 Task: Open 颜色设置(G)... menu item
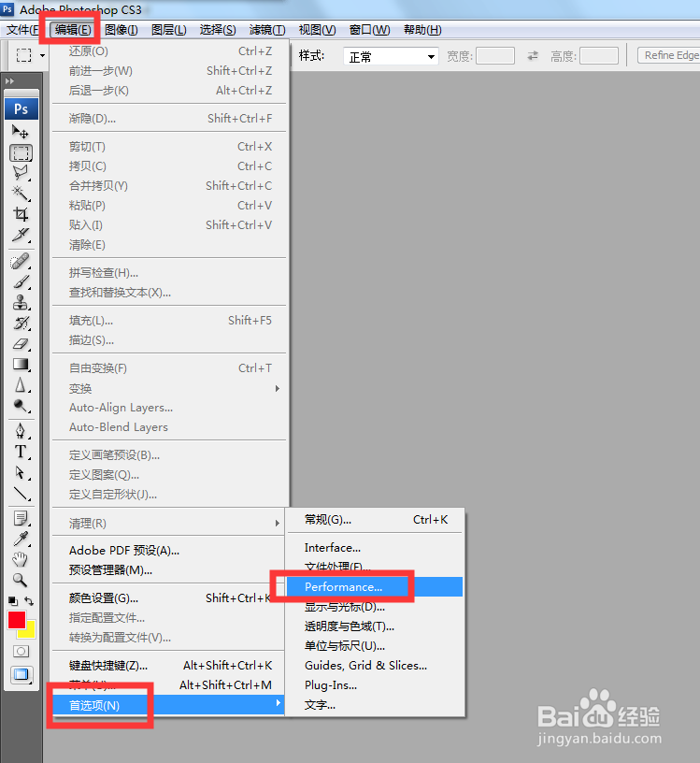tap(168, 598)
